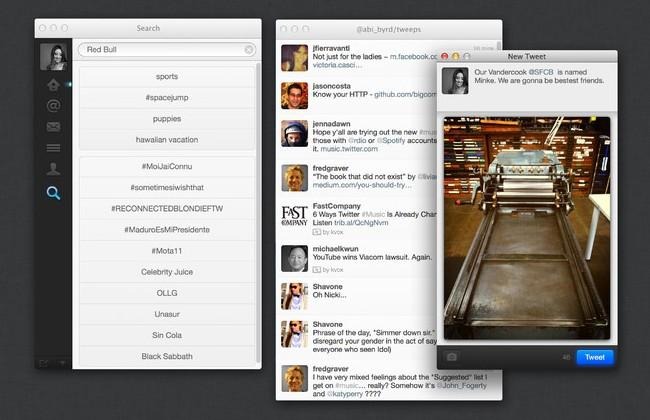
Task: Click 'Oh Nicki...' tweet by Shavone
Action: tap(330, 295)
